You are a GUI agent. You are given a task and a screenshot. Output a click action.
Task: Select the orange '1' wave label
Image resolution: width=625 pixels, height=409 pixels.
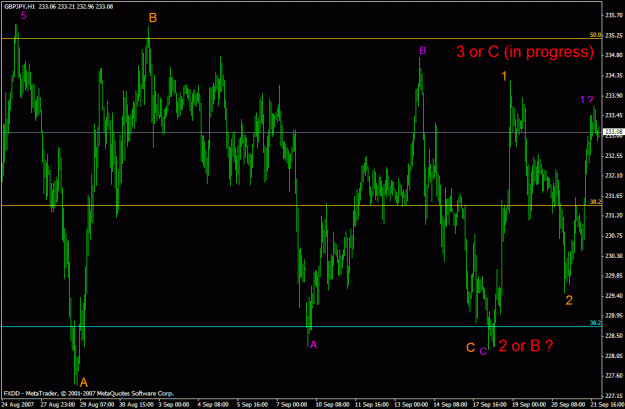point(504,76)
